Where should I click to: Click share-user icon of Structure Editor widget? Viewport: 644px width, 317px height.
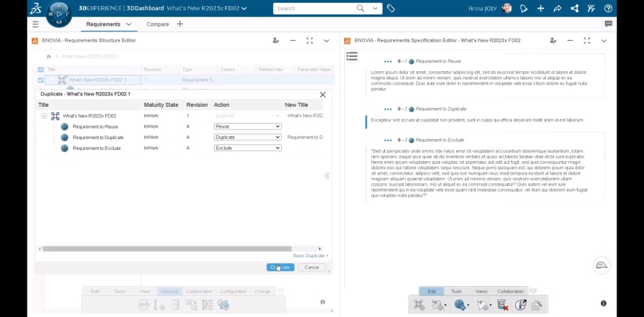pos(276,40)
